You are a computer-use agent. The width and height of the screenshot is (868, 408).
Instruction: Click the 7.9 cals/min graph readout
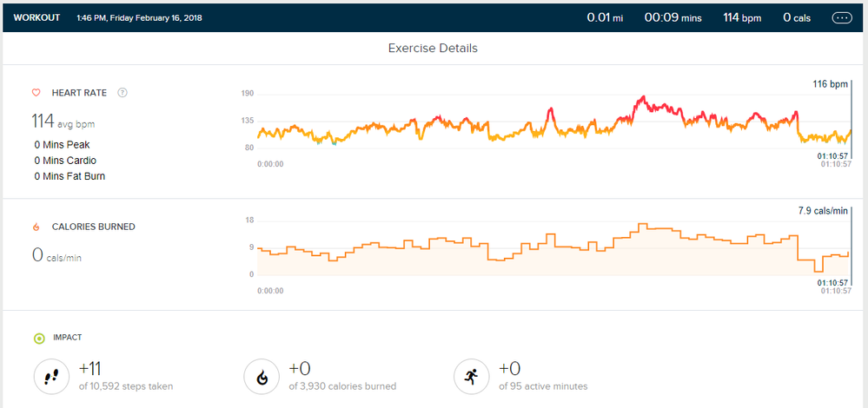(x=822, y=211)
